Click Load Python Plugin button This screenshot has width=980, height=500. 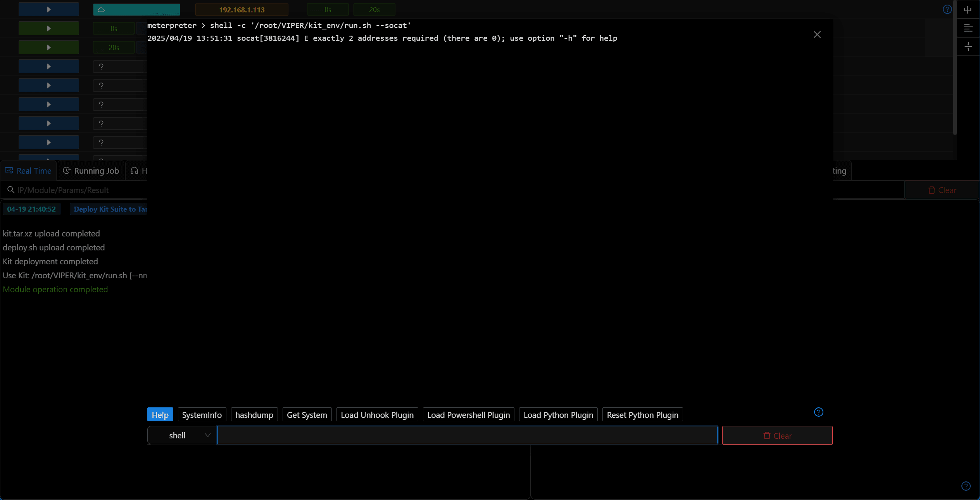[x=558, y=415]
